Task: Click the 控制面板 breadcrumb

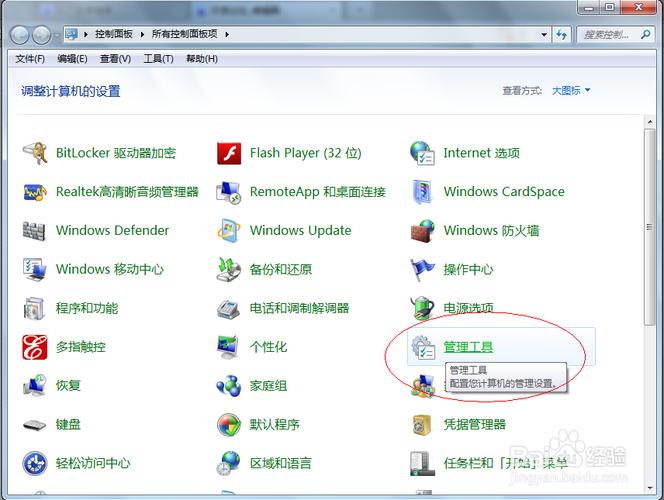Action: coord(113,34)
